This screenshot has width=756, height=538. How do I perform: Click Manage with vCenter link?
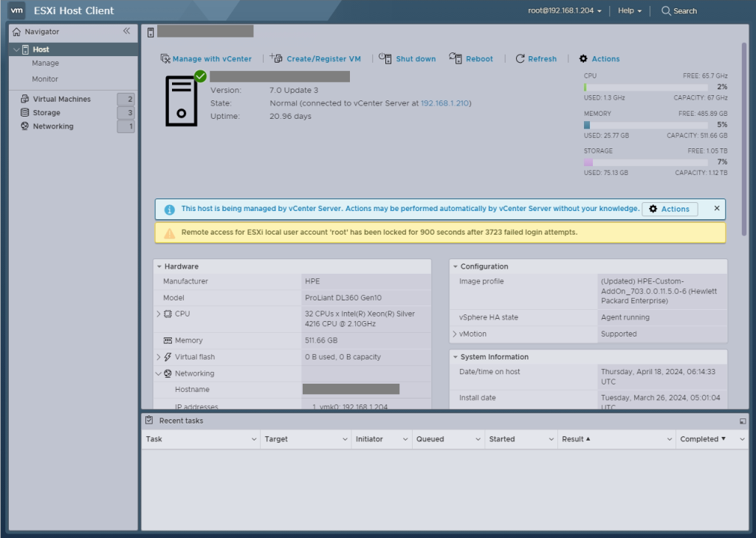pyautogui.click(x=212, y=59)
